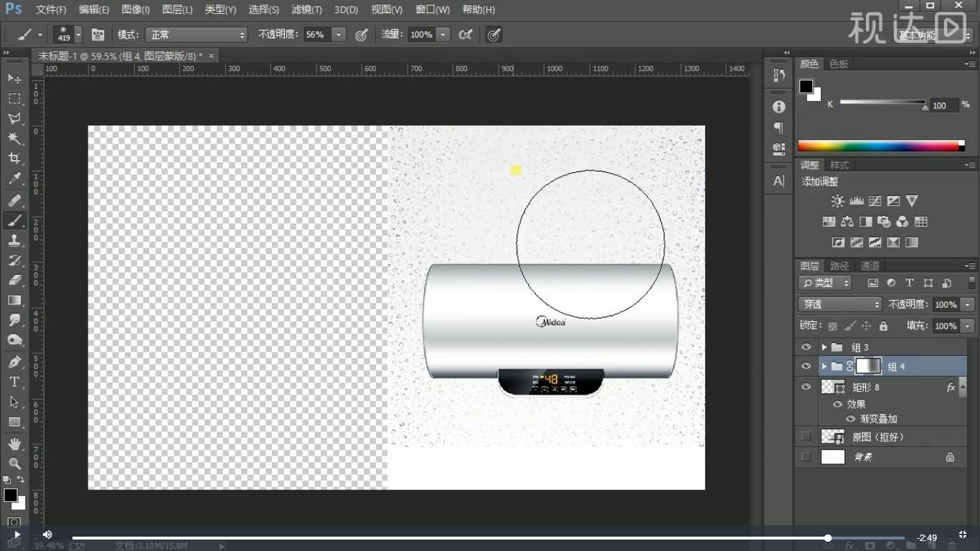Select the Eraser tool
This screenshot has width=980, height=551.
14,281
